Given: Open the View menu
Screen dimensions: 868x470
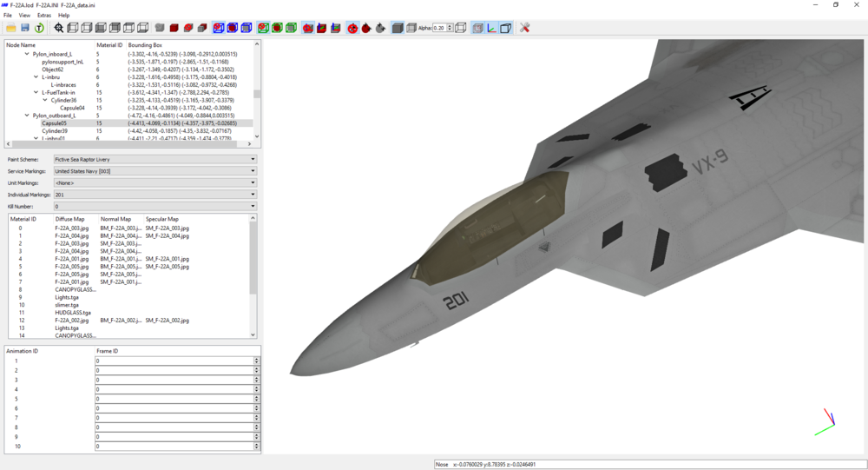Looking at the screenshot, I should [25, 16].
